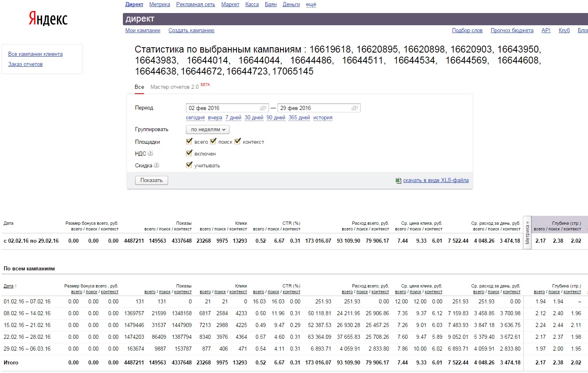Open calendar picker for start date 02 фев 2016

[x=263, y=108]
